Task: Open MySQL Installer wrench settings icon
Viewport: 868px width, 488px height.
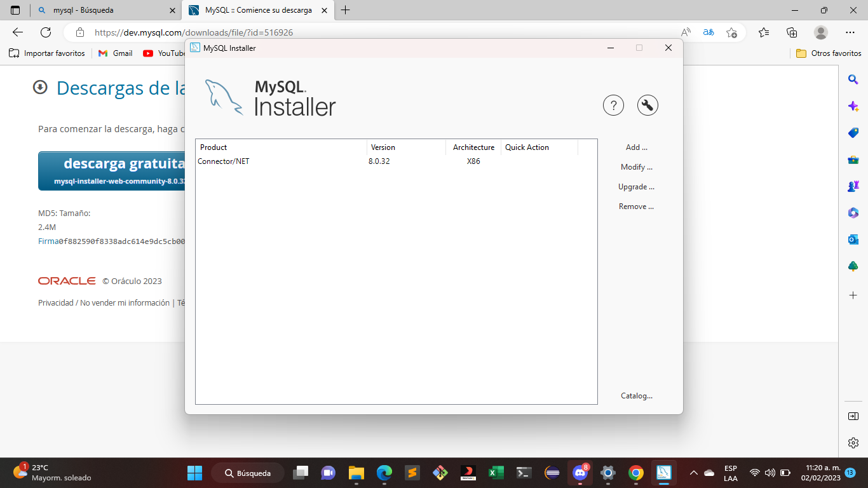Action: click(x=648, y=105)
